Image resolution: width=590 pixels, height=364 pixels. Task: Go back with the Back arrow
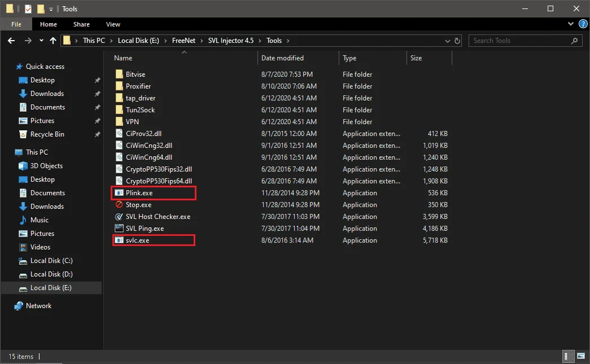point(11,41)
